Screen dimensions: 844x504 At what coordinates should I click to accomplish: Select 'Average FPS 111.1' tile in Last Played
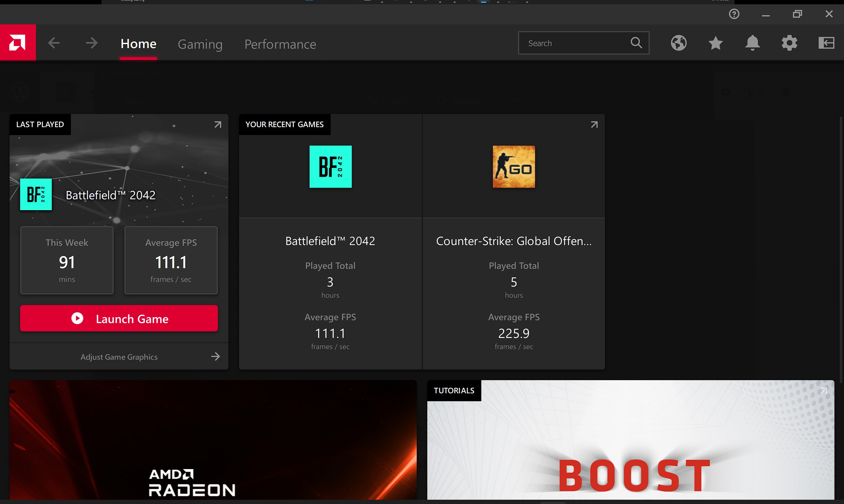(x=171, y=260)
